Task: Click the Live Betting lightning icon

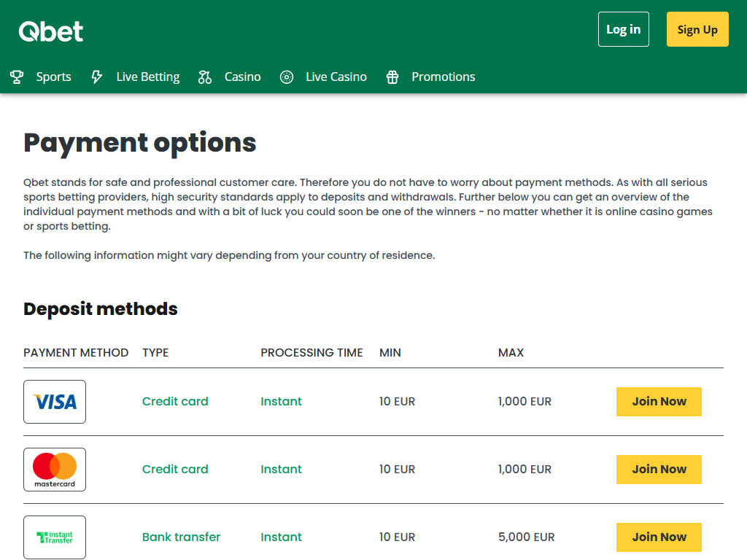Action: tap(97, 77)
